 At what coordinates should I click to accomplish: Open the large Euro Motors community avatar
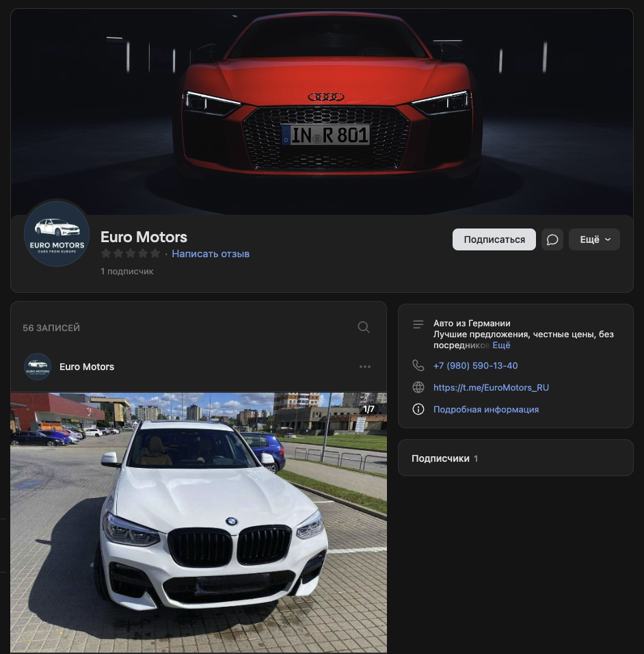point(57,234)
